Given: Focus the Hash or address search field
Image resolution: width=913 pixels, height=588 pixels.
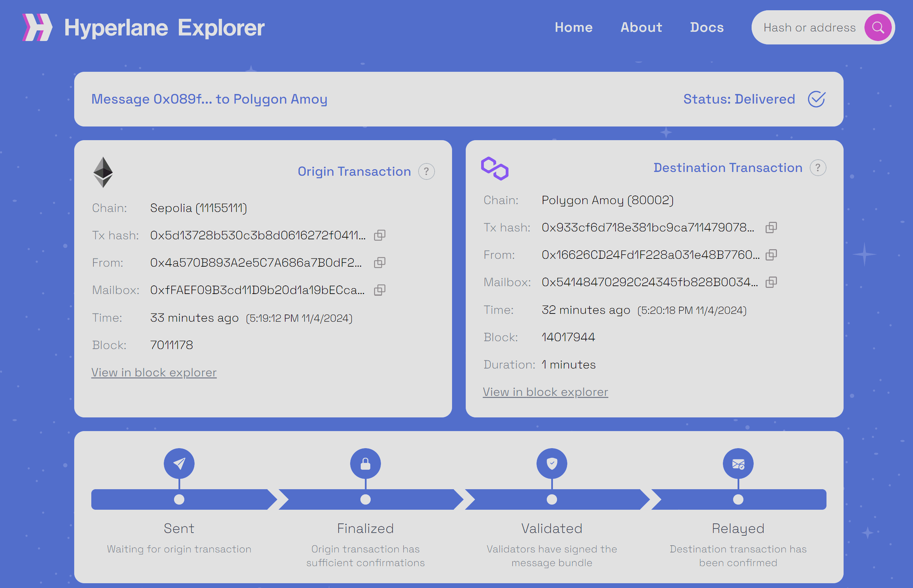Looking at the screenshot, I should click(809, 27).
